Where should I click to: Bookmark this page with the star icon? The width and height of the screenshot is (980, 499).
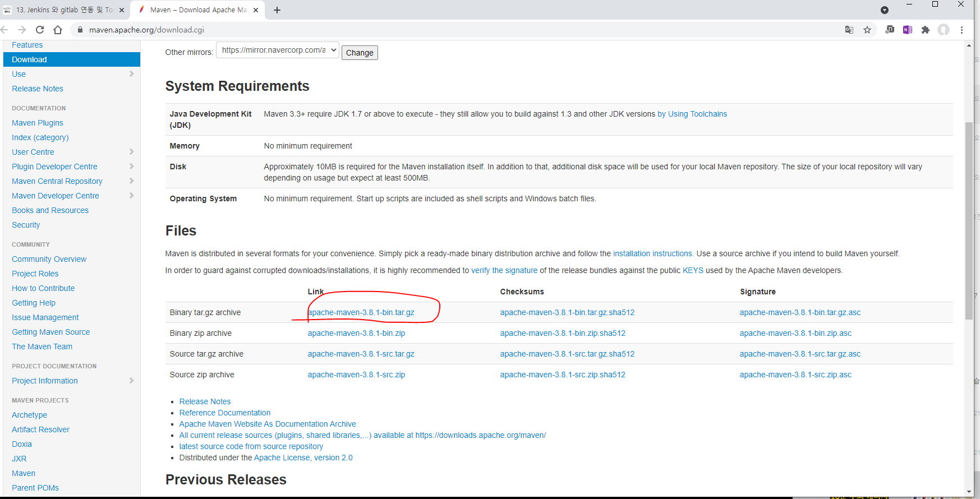[x=867, y=30]
